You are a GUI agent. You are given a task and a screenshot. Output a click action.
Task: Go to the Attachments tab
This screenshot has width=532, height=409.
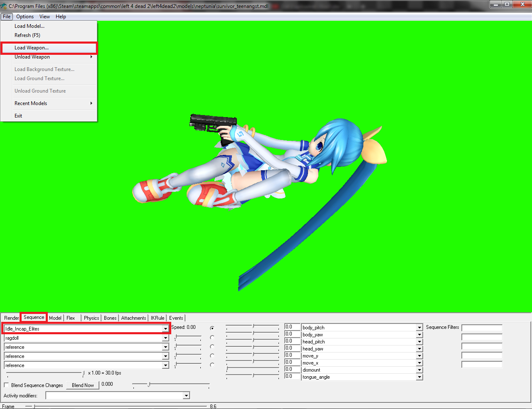click(x=133, y=318)
